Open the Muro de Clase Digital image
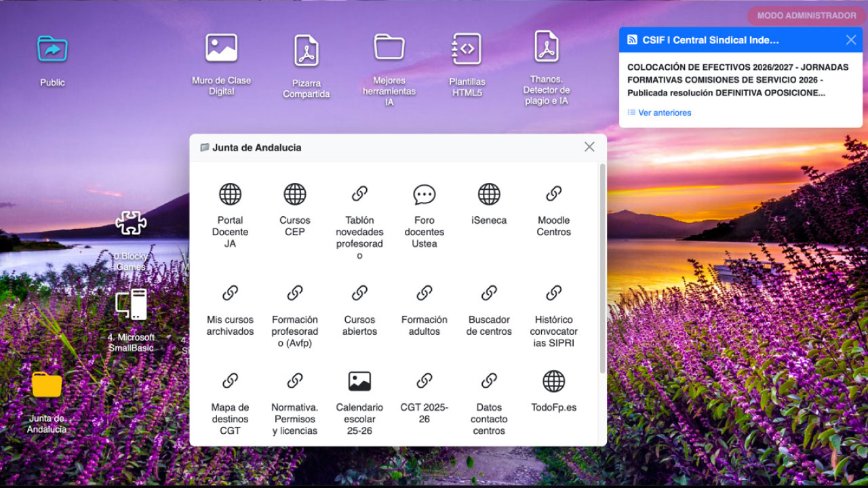 click(221, 48)
